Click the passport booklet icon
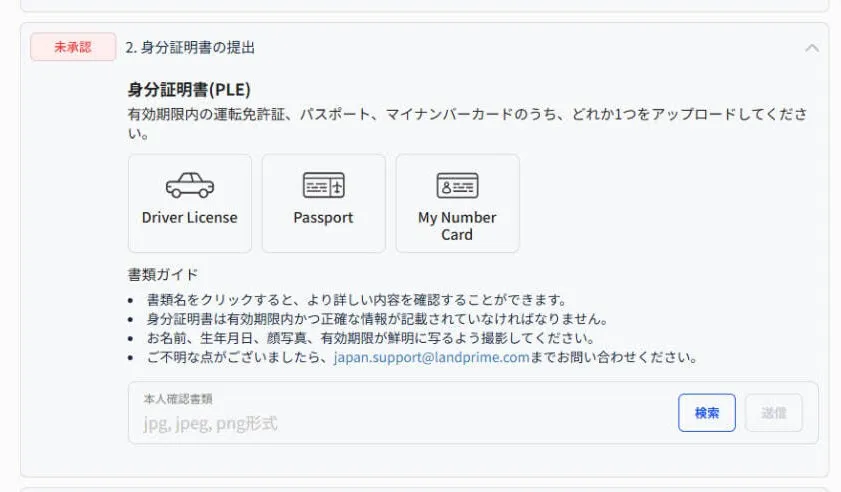 (x=323, y=186)
